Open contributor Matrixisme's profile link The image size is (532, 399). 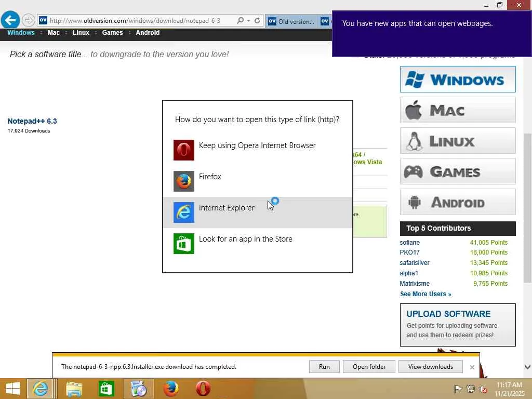pos(415,283)
